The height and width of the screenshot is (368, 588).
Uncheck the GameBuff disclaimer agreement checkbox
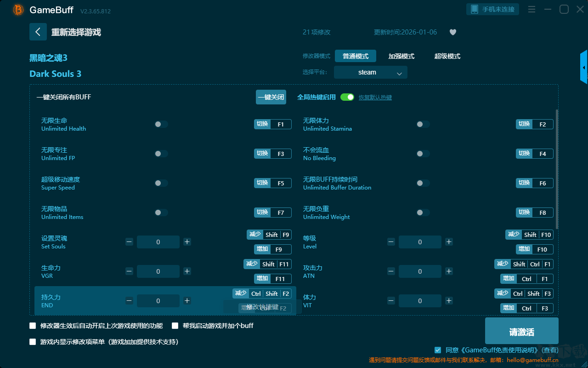[438, 350]
